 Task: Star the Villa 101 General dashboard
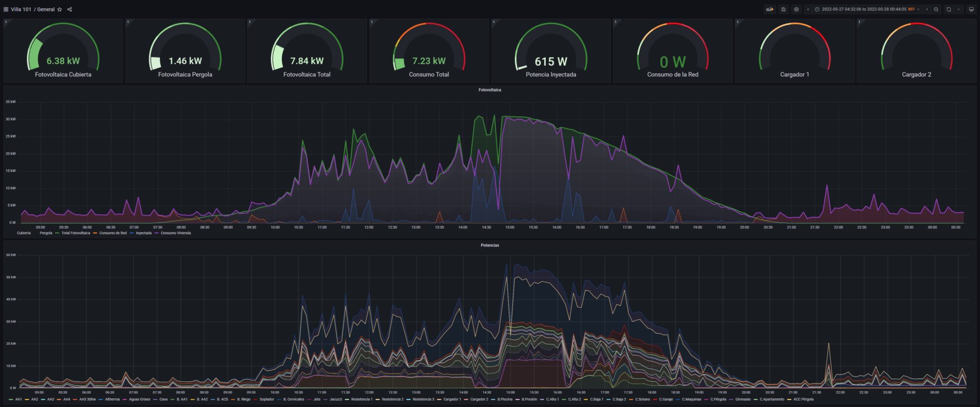[60, 9]
